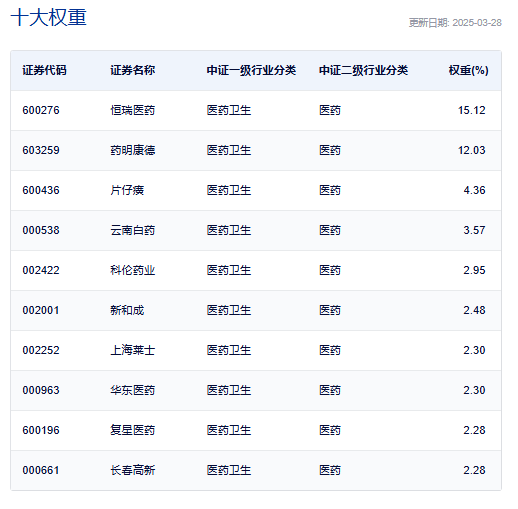Click stock code 000963
Screen dimensions: 518x509
pyautogui.click(x=41, y=390)
